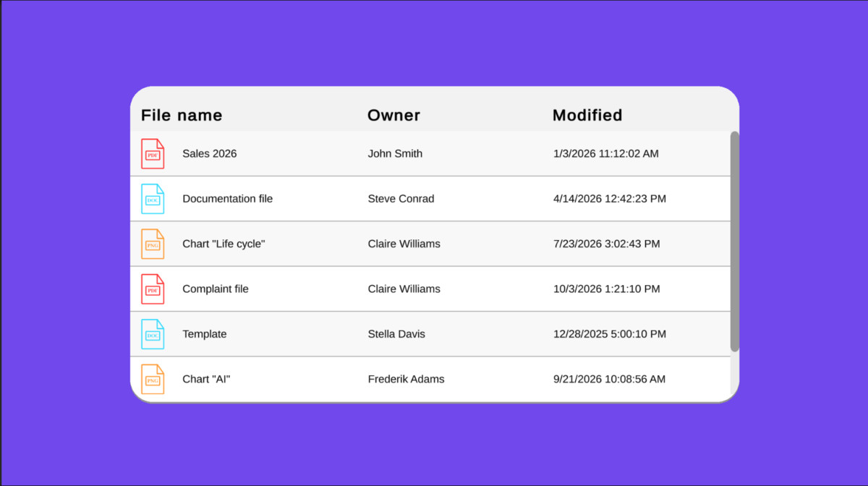Select the Complaint file name
868x486 pixels.
point(216,289)
